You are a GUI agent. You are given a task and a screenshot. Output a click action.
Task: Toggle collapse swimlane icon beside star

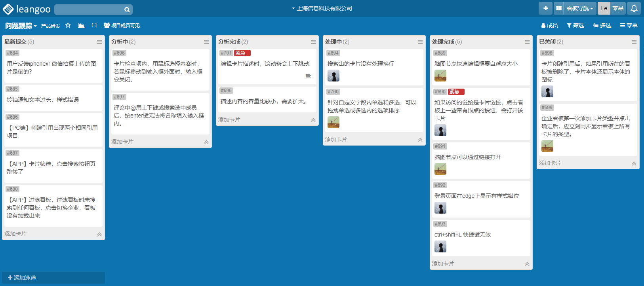pyautogui.click(x=94, y=25)
